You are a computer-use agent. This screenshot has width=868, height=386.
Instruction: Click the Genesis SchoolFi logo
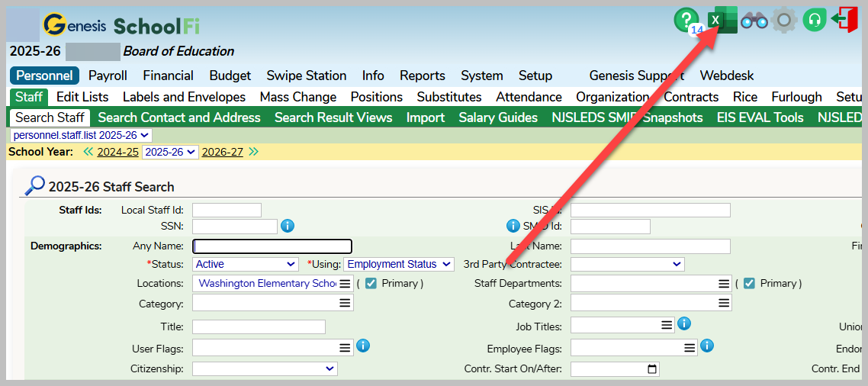(x=121, y=25)
